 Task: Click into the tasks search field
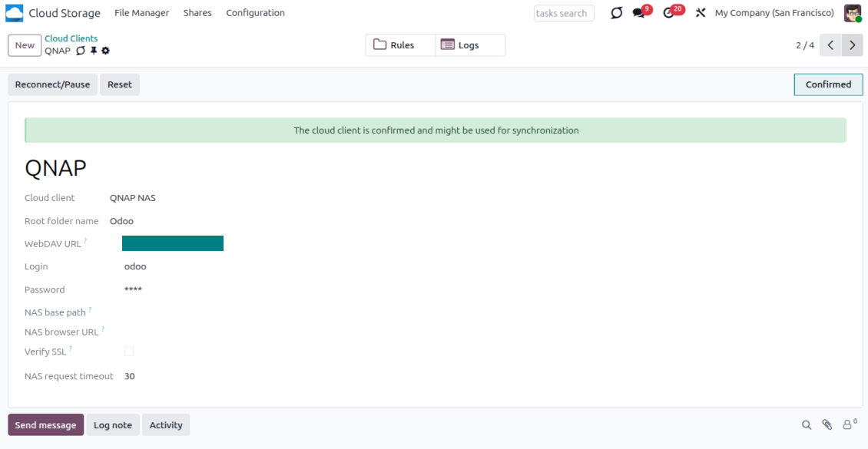(x=564, y=13)
